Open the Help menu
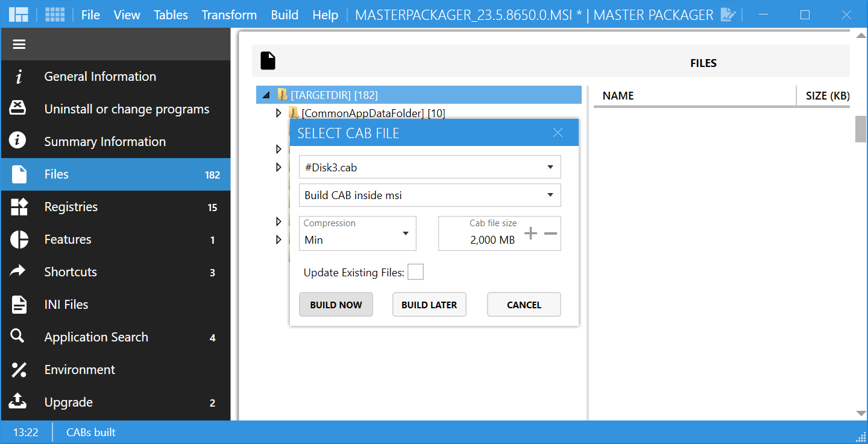Image resolution: width=868 pixels, height=444 pixels. [325, 14]
